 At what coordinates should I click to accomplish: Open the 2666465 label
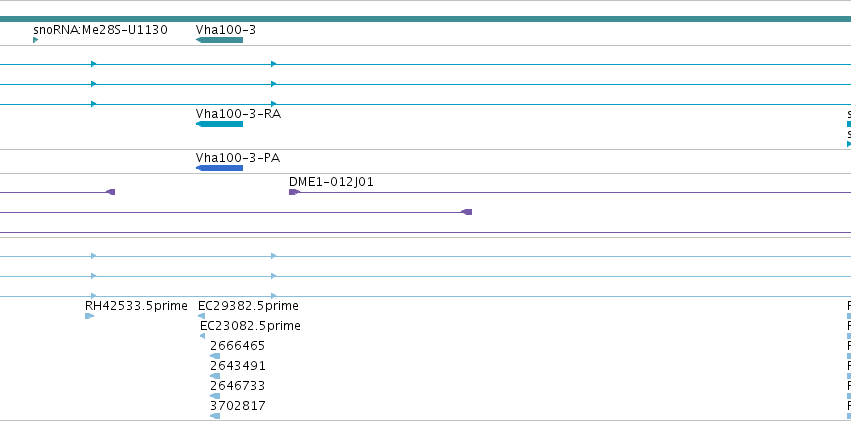(238, 346)
